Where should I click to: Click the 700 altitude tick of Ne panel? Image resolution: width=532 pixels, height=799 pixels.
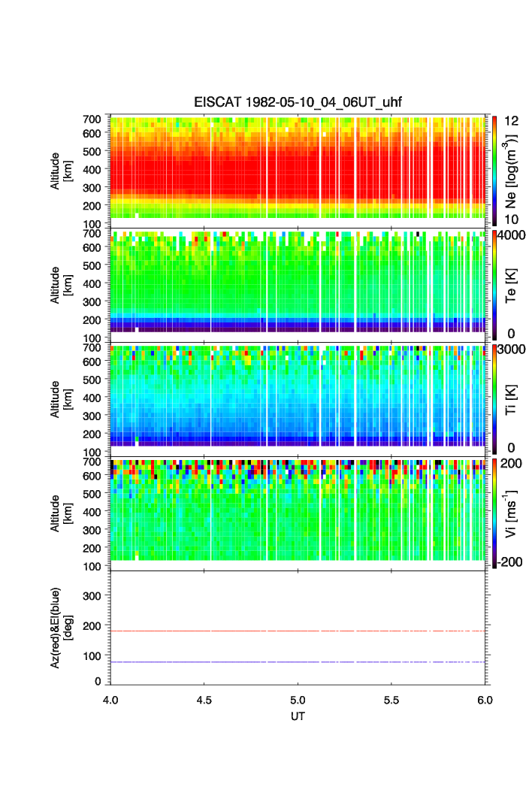92,120
